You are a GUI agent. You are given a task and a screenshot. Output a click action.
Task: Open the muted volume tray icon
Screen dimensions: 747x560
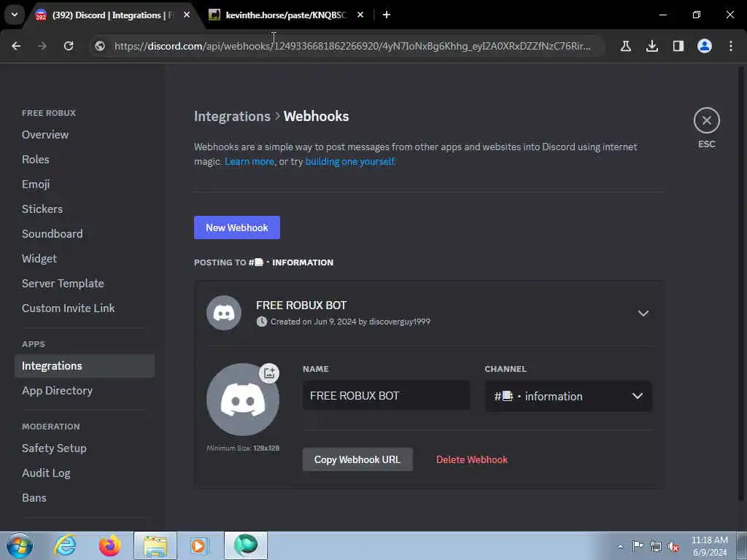(673, 546)
